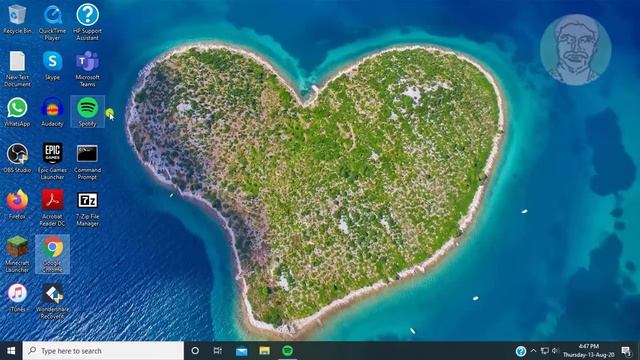Select the New Text Document file
Screen dimensions: 640x360
[17, 69]
